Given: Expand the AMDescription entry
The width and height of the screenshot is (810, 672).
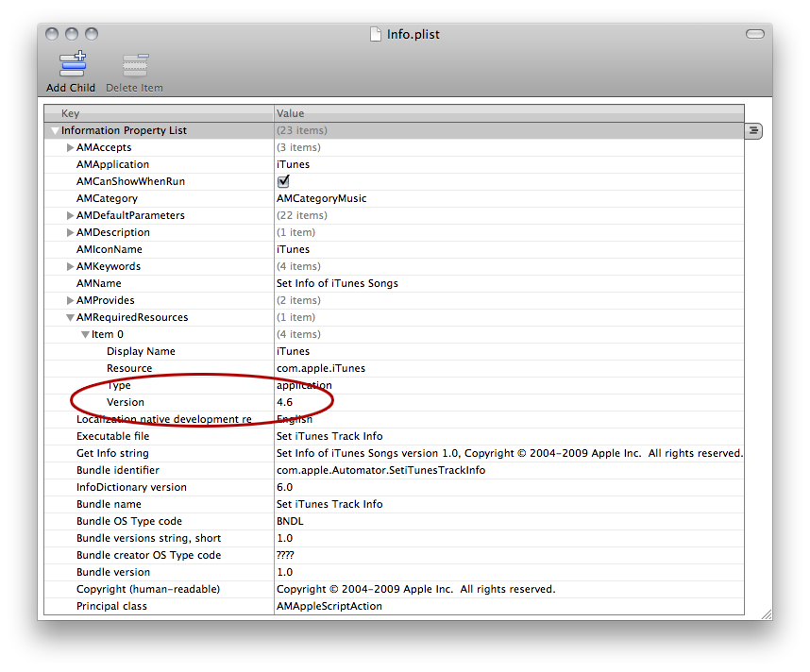Looking at the screenshot, I should coord(70,232).
